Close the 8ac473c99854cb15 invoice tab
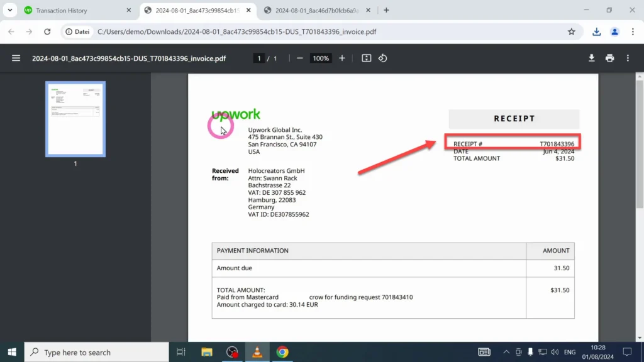The width and height of the screenshot is (644, 362). (x=248, y=10)
